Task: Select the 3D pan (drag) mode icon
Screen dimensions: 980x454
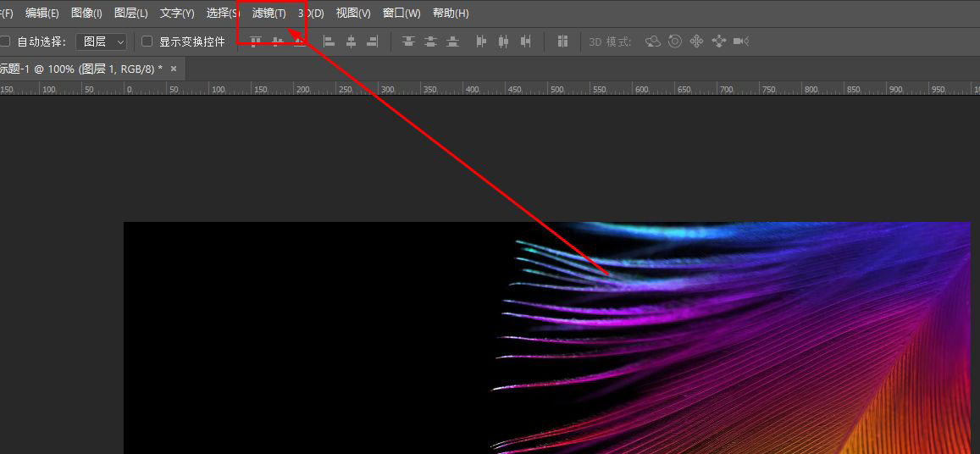Action: point(697,42)
